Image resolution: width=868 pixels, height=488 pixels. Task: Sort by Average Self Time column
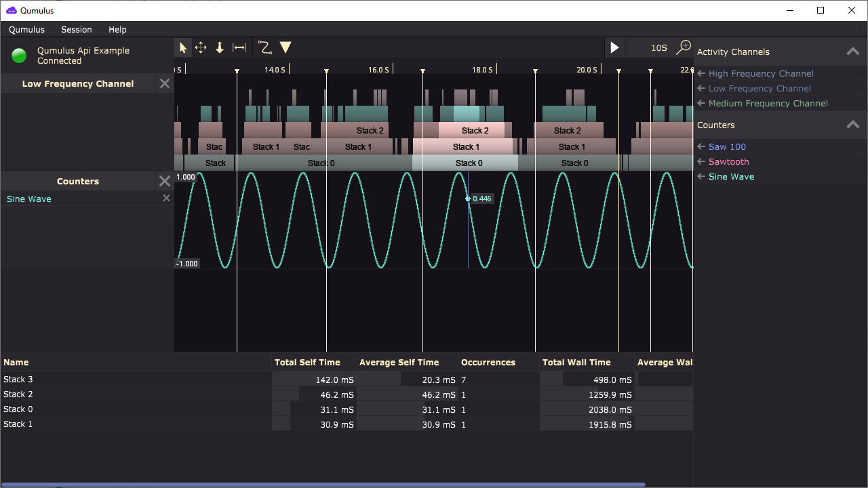coord(407,362)
